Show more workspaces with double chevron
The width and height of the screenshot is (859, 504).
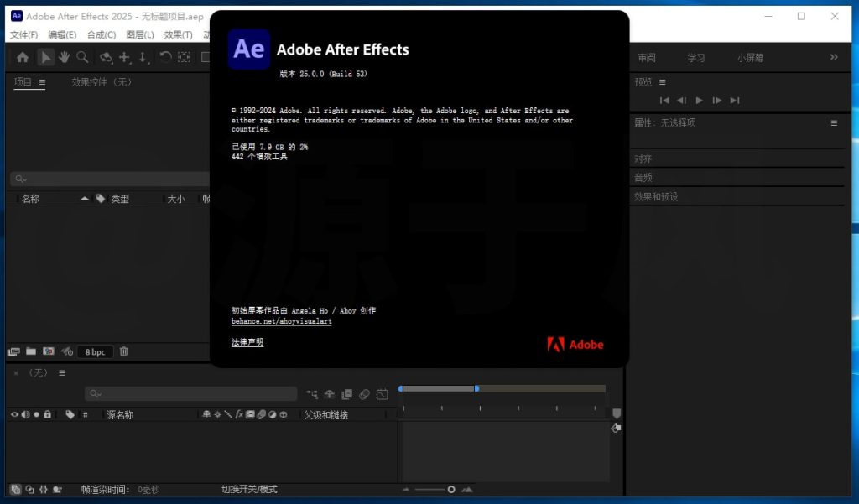[834, 57]
